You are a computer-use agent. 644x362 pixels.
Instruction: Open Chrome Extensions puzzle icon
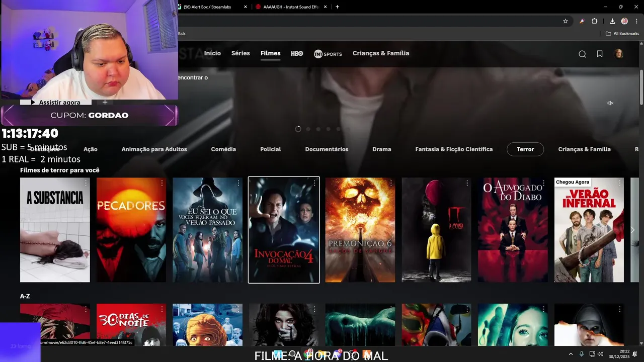595,21
